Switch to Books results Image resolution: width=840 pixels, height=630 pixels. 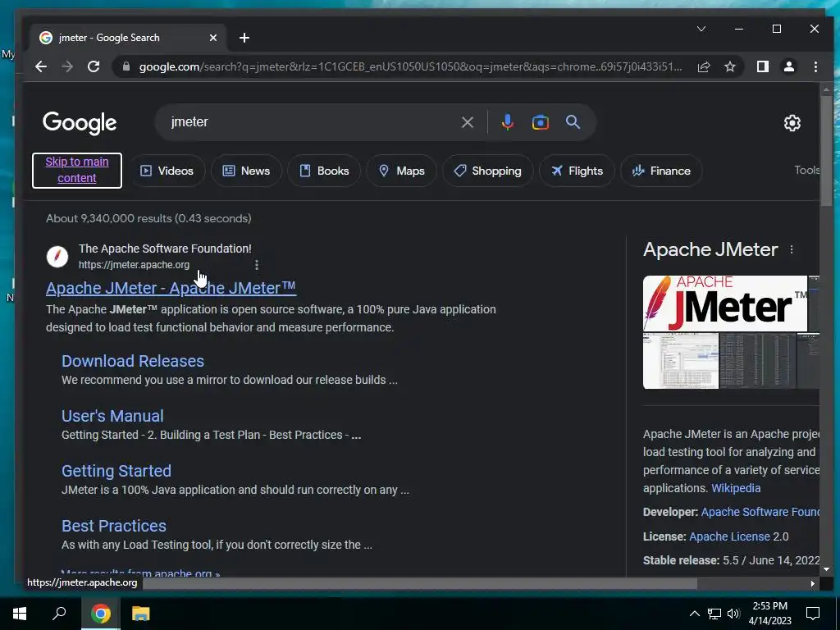(x=323, y=171)
